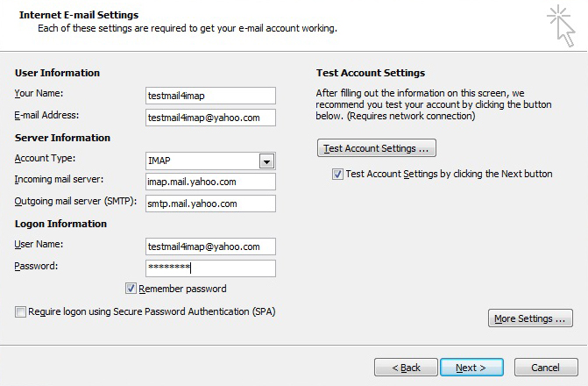Proceed with the Next button
The width and height of the screenshot is (588, 386).
[x=471, y=368]
